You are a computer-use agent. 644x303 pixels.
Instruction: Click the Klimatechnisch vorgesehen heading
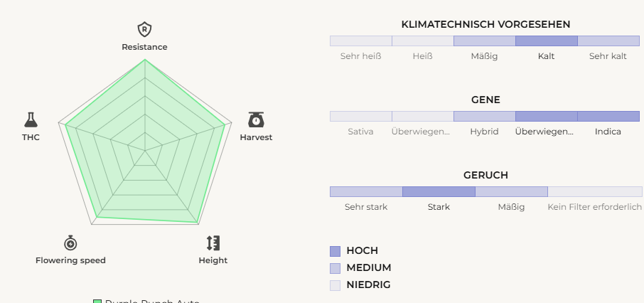point(485,24)
